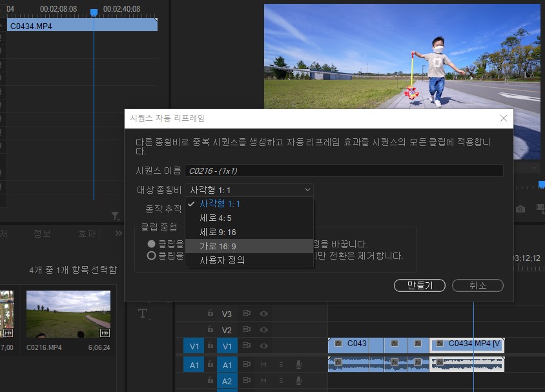Enable voice-over record on A2
545x392 pixels.
click(x=298, y=380)
